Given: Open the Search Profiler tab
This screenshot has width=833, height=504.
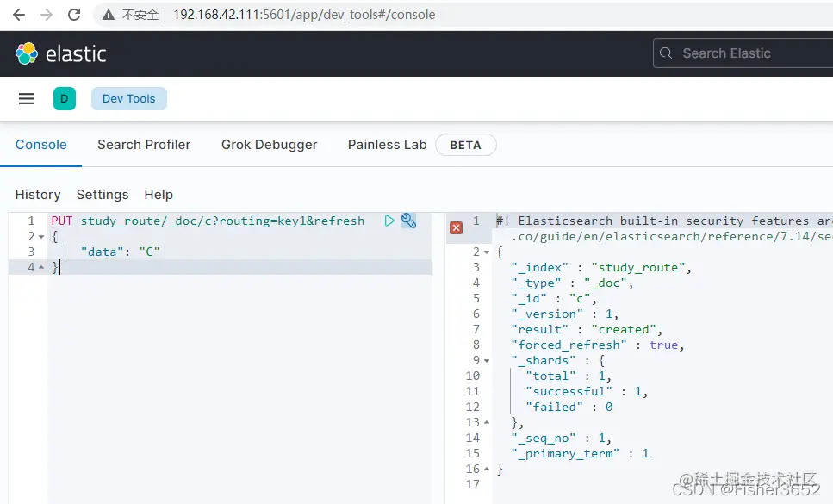Looking at the screenshot, I should 144,145.
